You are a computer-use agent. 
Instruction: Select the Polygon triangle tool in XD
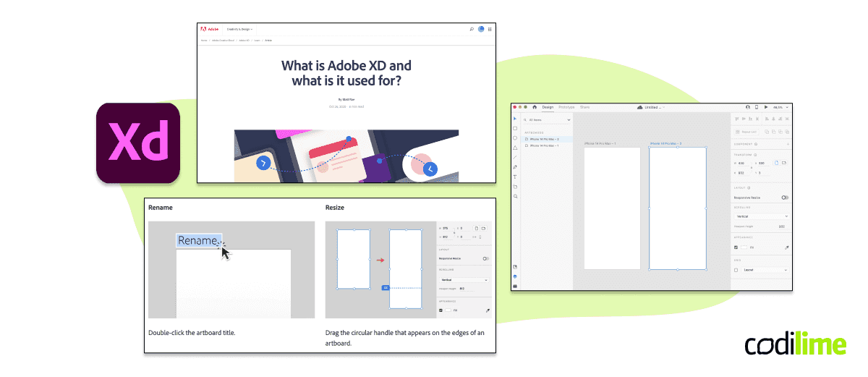(x=515, y=148)
